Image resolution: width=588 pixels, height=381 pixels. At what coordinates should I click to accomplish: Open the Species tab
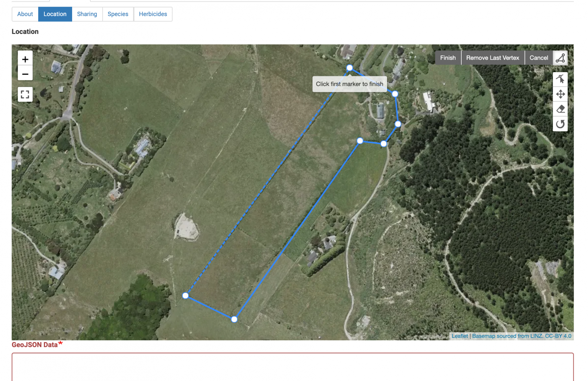tap(118, 14)
